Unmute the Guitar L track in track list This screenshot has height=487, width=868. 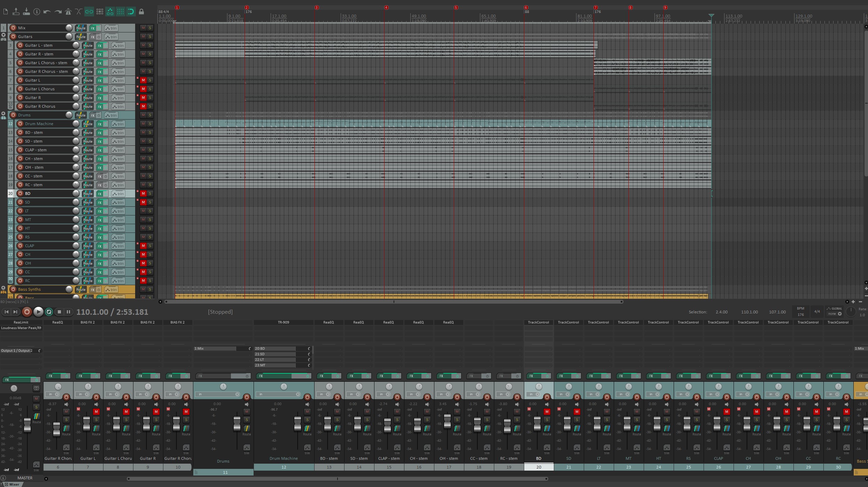tap(143, 80)
